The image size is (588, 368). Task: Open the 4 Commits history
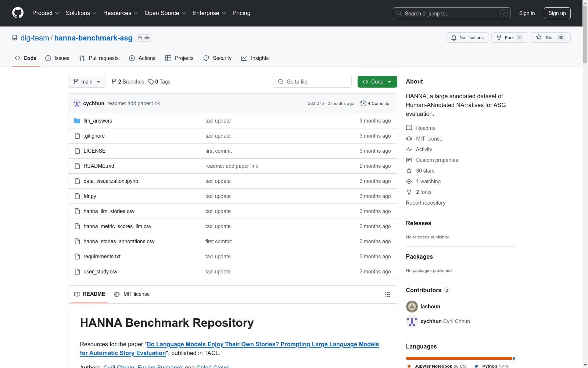[x=374, y=103]
